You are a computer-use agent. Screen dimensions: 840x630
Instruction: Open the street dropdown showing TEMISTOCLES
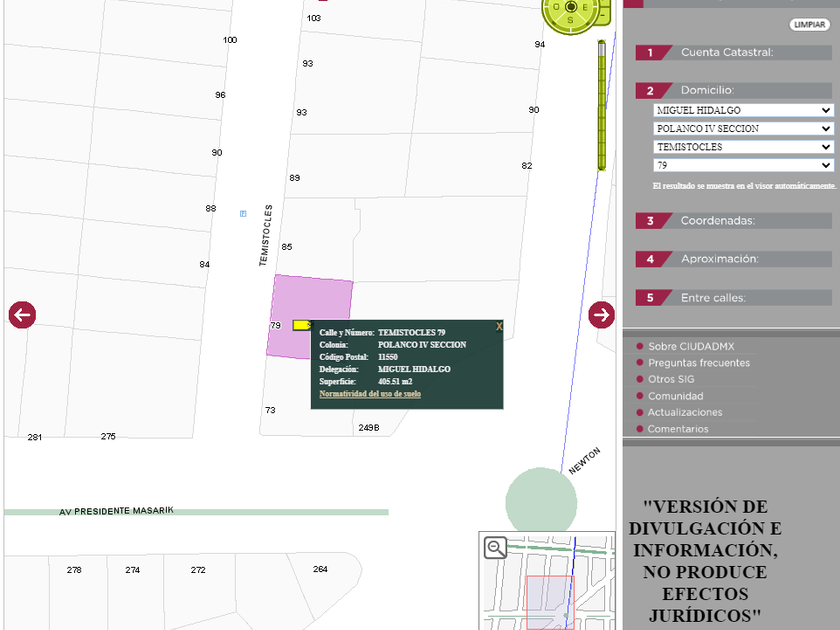pyautogui.click(x=744, y=147)
